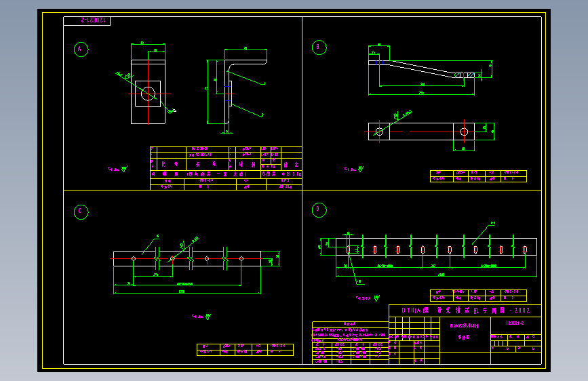Viewport: 588px width, 381px height.
Task: Select the drawing number 120E21-2 in title block
Action: [515, 323]
